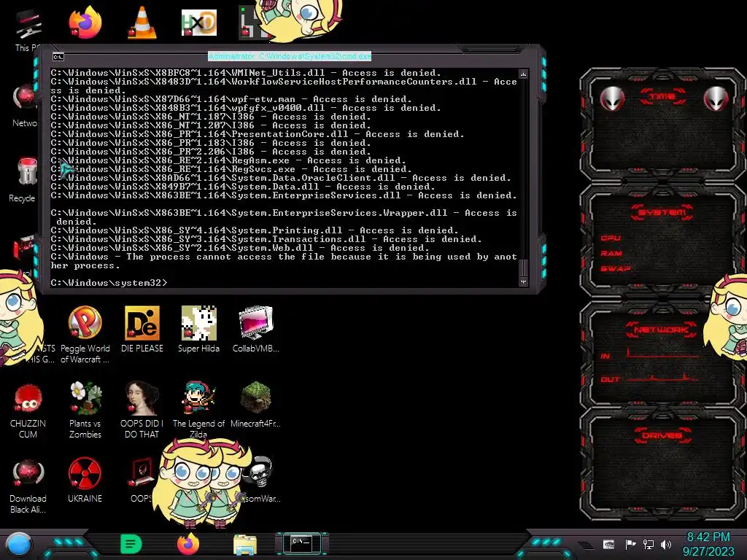Click the C:\Windows\system32> prompt line

pos(109,283)
